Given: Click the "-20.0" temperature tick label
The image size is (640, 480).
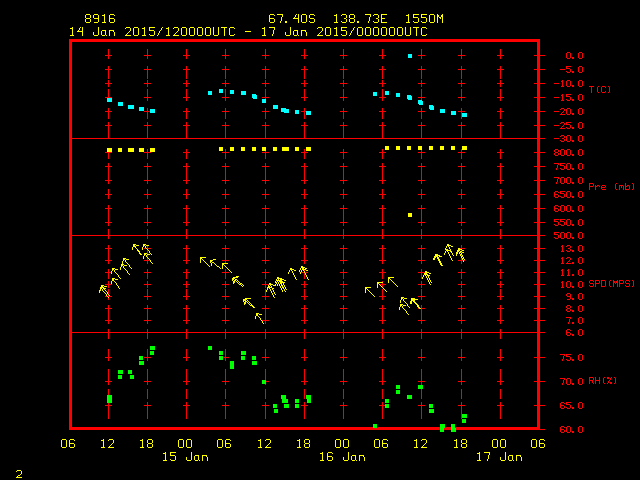Looking at the screenshot, I should coord(569,112).
